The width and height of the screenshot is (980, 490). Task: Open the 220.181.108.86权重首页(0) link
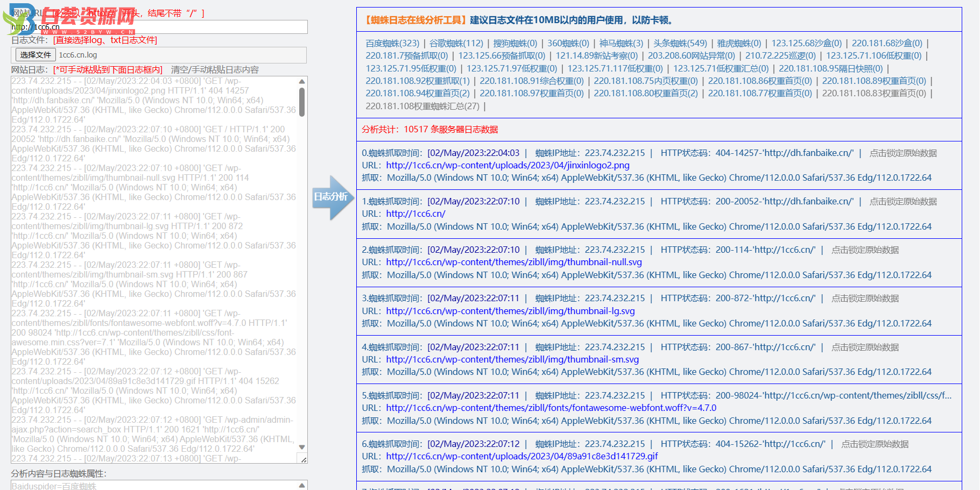click(x=760, y=81)
